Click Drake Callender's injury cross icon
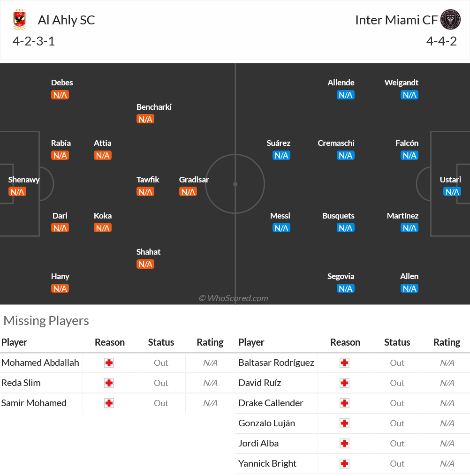 pos(344,403)
